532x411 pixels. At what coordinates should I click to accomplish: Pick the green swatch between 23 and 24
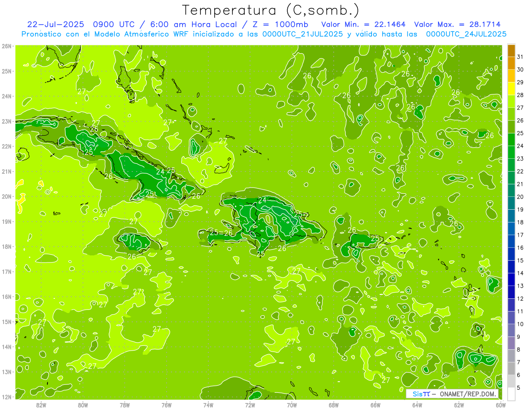[x=512, y=153]
